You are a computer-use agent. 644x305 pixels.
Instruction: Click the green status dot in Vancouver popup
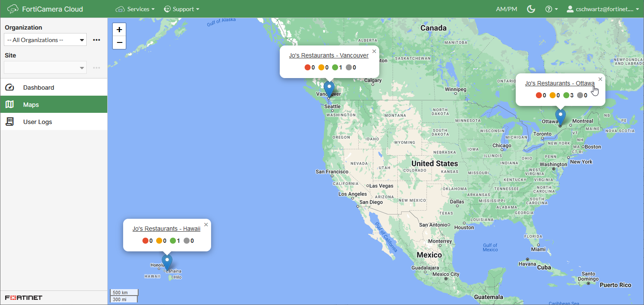point(335,67)
